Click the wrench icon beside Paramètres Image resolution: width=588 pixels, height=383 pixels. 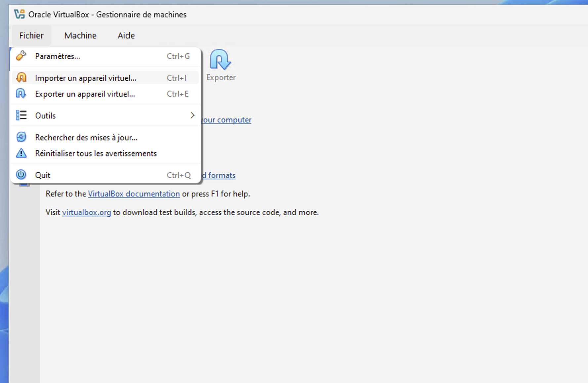[x=21, y=56]
